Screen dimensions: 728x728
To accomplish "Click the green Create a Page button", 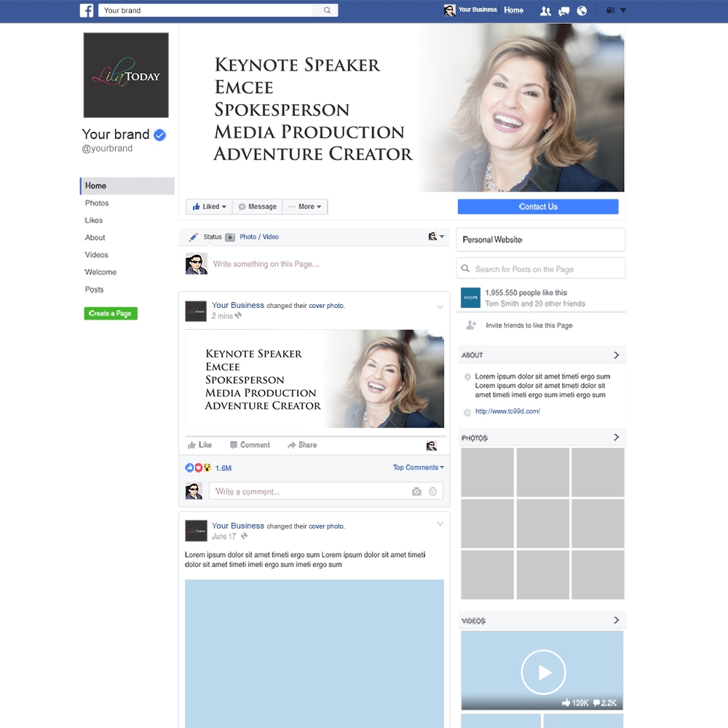I will tap(111, 314).
